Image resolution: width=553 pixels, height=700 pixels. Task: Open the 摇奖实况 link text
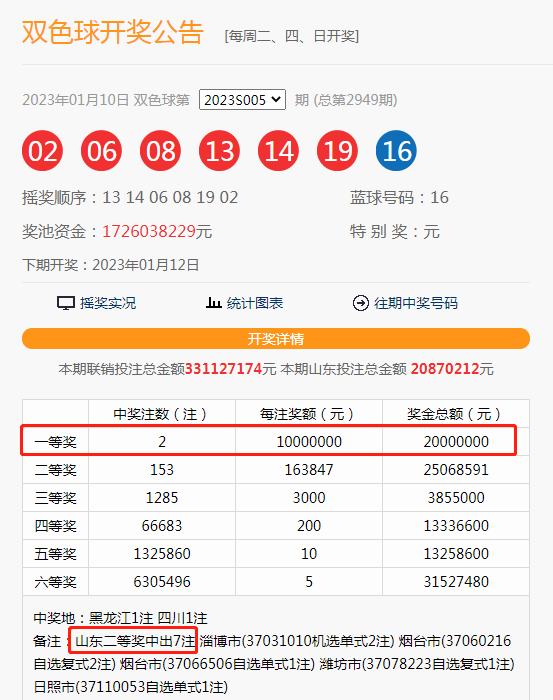(x=108, y=303)
